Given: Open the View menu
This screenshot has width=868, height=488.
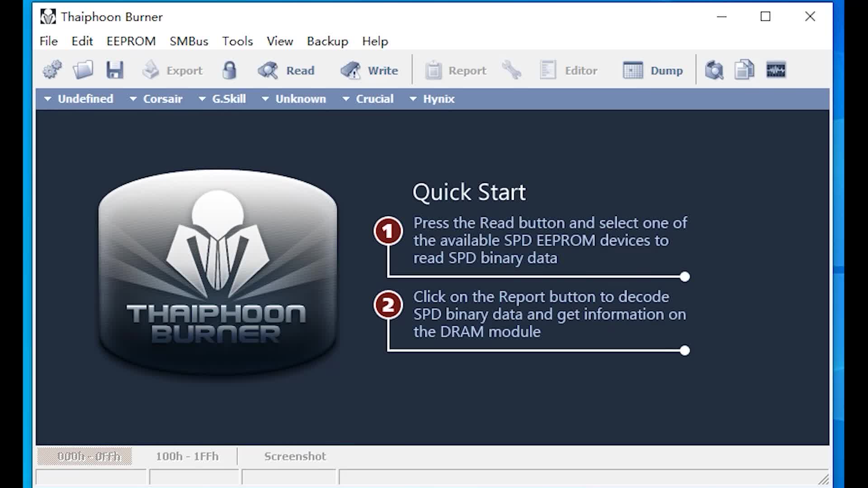Looking at the screenshot, I should [x=280, y=41].
